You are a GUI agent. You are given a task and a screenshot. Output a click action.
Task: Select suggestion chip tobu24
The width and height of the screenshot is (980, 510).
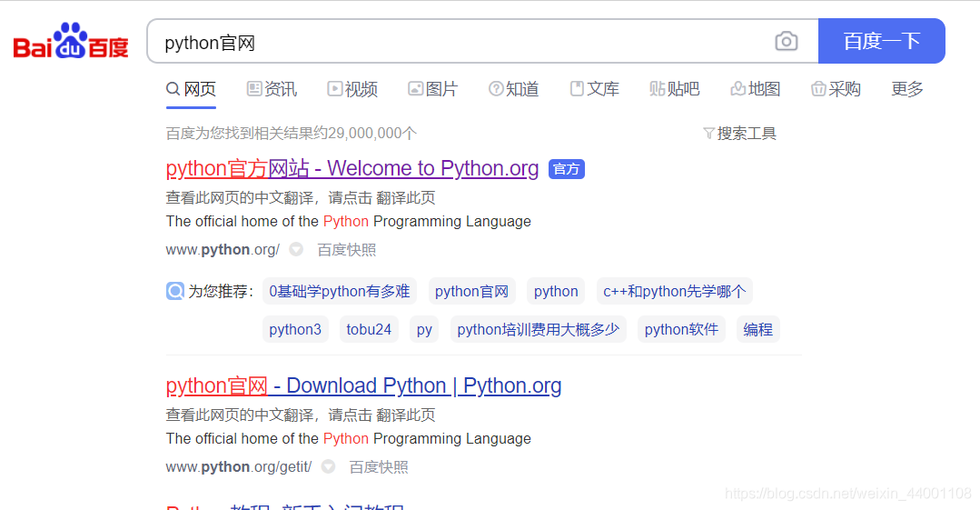pyautogui.click(x=369, y=330)
